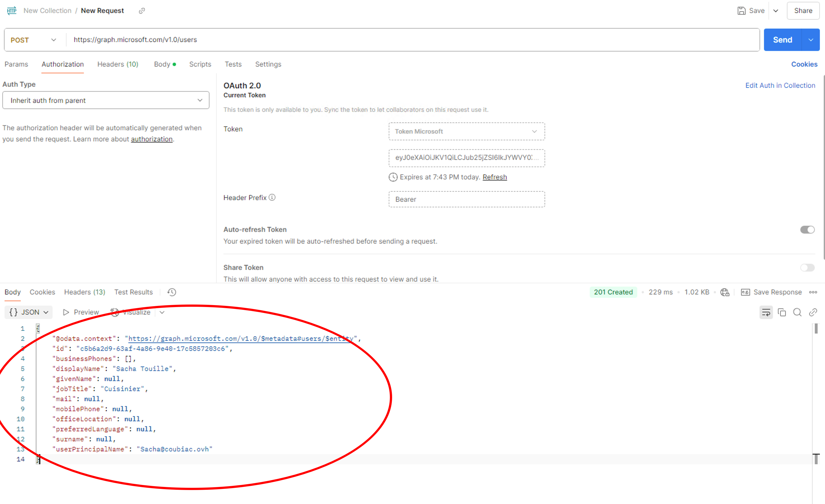Click Edit Auth in Collection link
This screenshot has height=504, width=825.
(x=780, y=85)
